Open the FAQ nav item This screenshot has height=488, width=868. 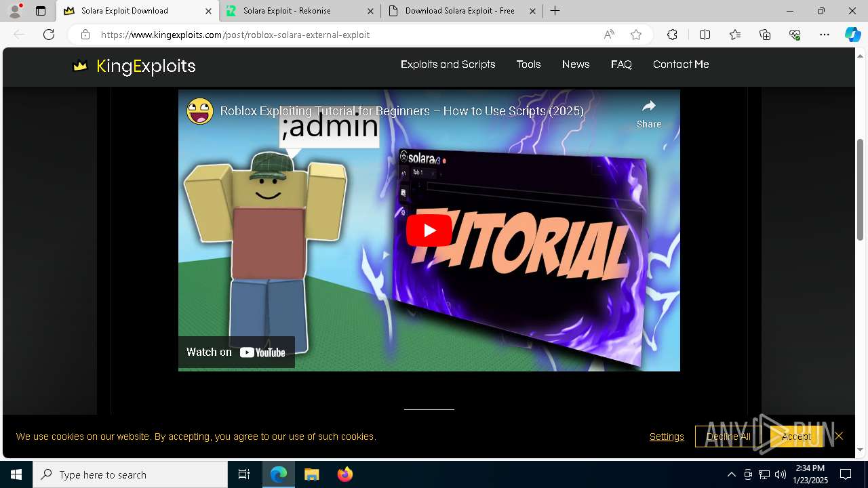click(x=621, y=64)
